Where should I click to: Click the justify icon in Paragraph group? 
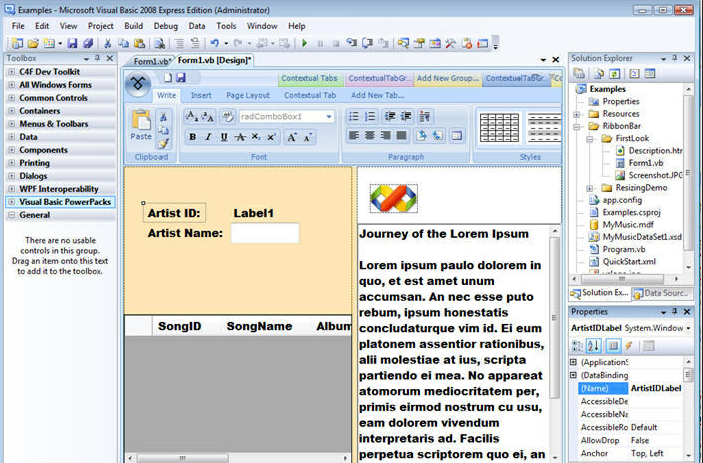click(401, 135)
